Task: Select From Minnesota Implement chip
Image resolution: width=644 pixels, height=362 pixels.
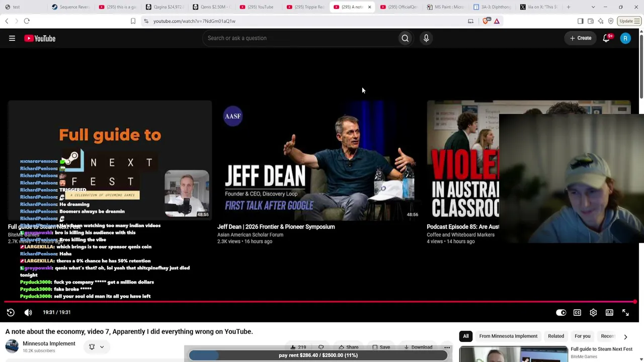Action: tap(508, 336)
